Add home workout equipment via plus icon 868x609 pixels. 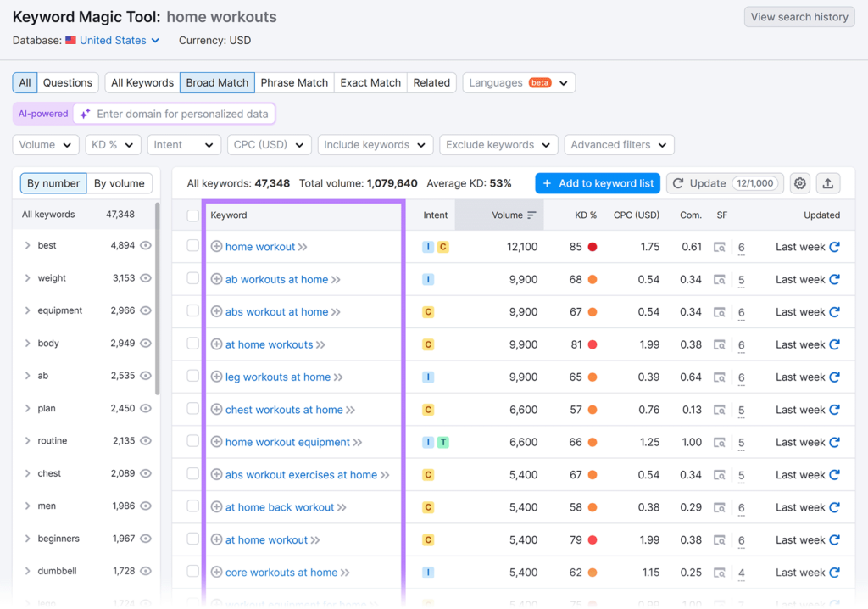coord(216,442)
